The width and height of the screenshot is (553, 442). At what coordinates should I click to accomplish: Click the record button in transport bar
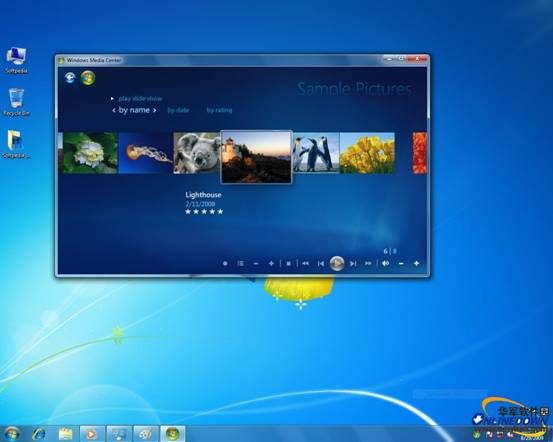coord(225,264)
